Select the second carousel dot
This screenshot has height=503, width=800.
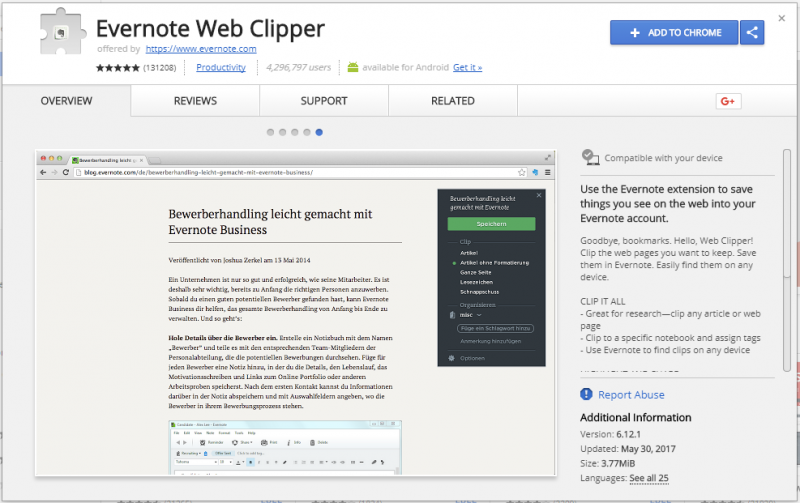(283, 132)
